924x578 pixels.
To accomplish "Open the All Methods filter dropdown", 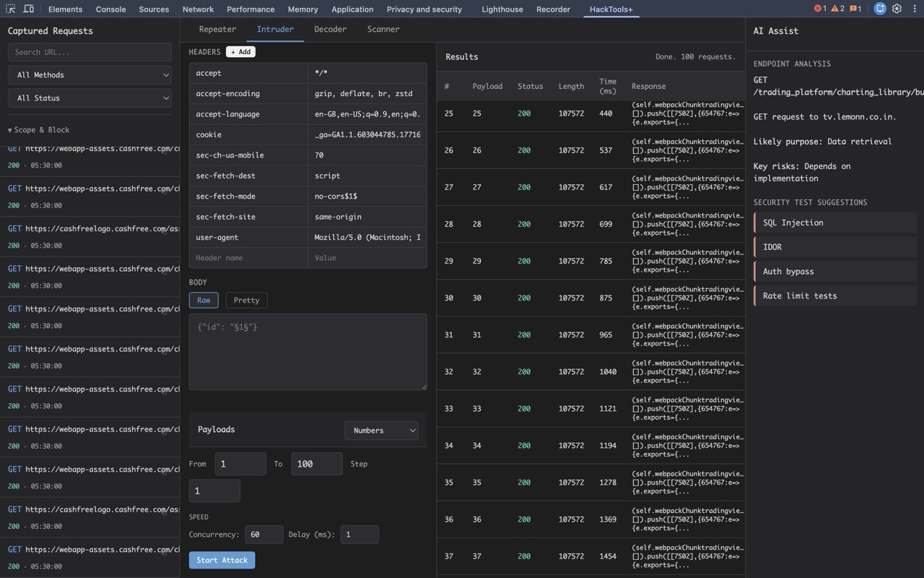I will 90,74.
